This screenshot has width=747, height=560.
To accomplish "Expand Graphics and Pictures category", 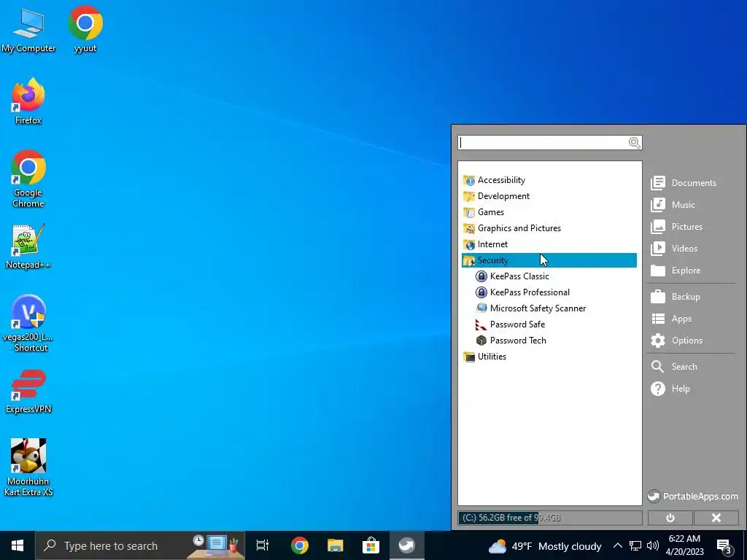I will pos(512,228).
